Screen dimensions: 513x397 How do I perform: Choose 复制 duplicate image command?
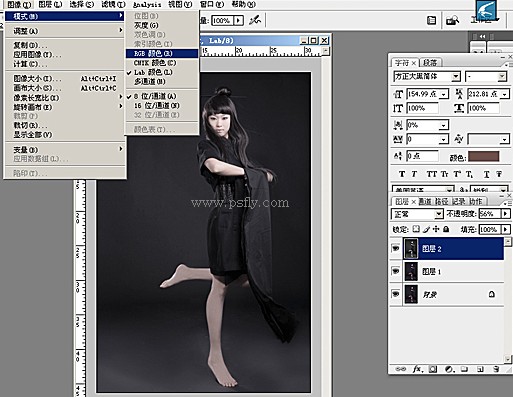65,45
